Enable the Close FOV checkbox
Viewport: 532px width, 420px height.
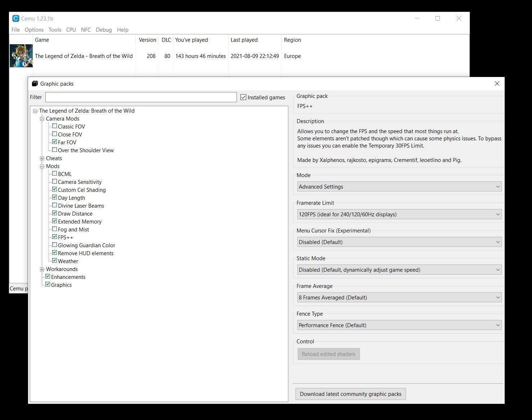pos(54,134)
